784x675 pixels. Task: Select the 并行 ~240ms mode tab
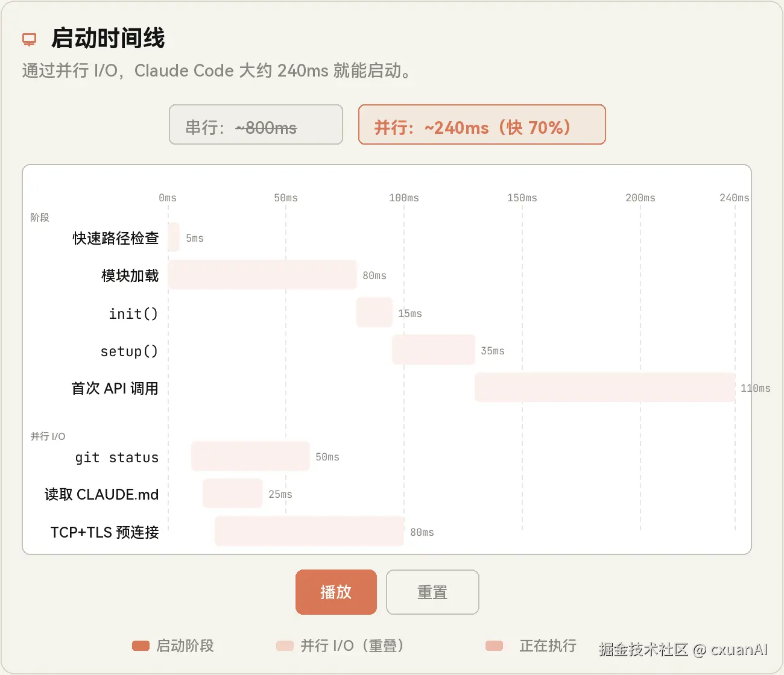click(482, 125)
